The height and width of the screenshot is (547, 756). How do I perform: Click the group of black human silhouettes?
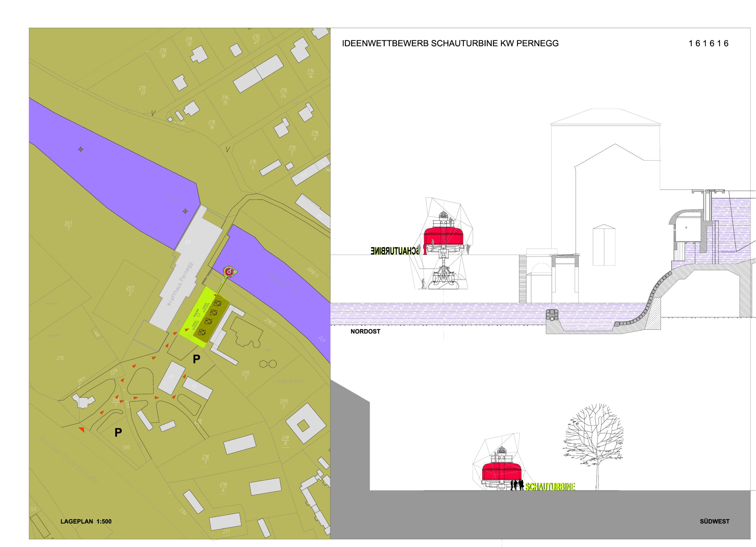(x=517, y=485)
